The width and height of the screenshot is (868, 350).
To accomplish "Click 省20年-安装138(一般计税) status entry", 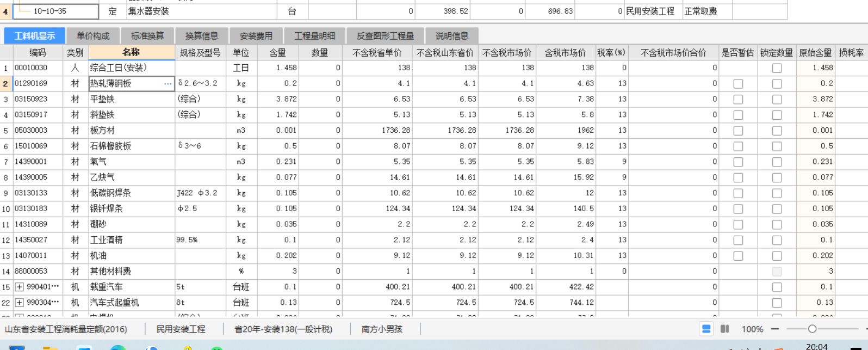I will tap(283, 329).
